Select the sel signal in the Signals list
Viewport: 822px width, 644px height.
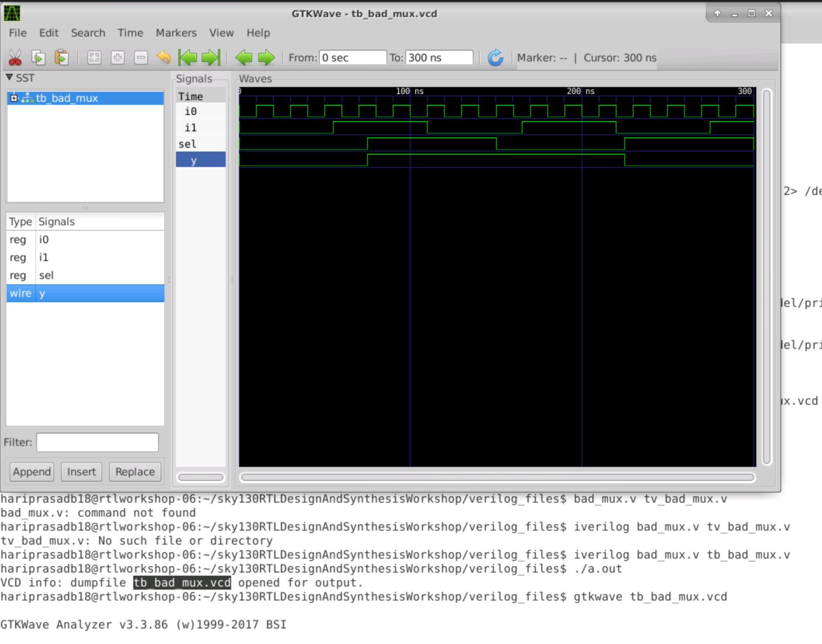click(187, 144)
